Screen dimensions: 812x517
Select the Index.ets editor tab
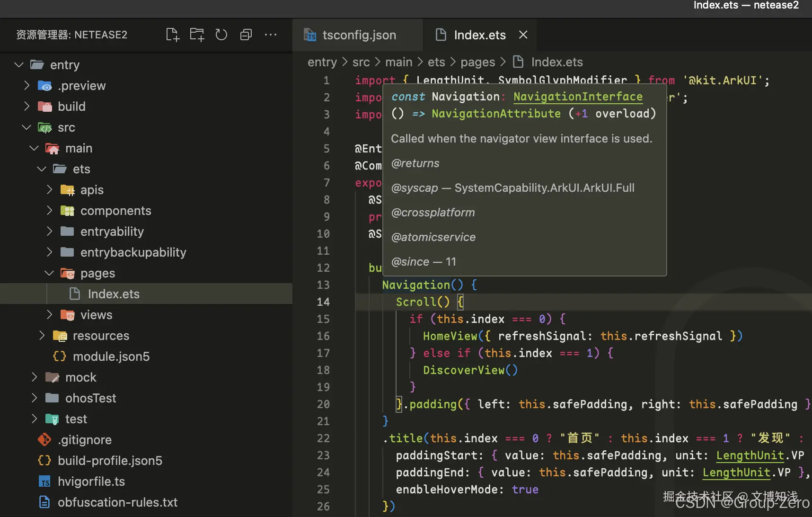(479, 35)
